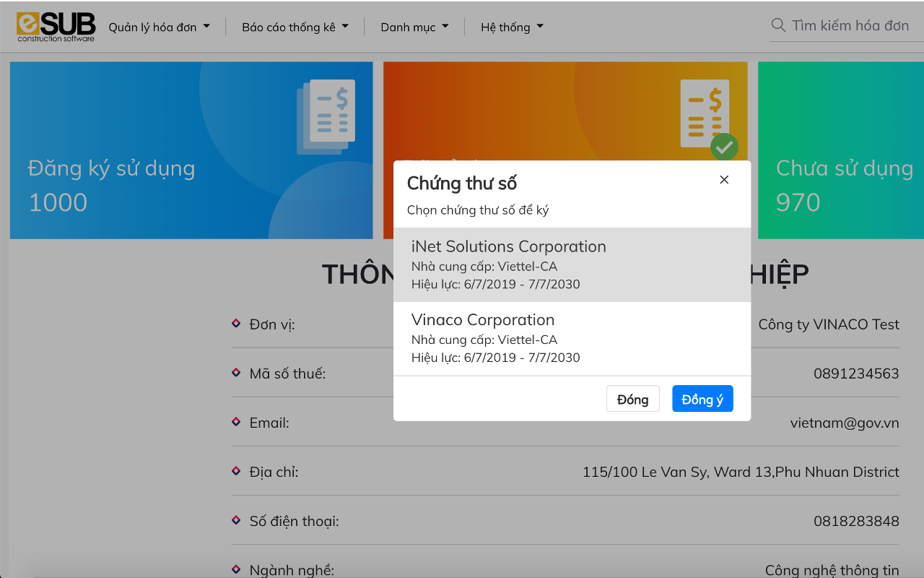This screenshot has height=578, width=924.
Task: Click the Mã số thuế label
Action: point(287,374)
